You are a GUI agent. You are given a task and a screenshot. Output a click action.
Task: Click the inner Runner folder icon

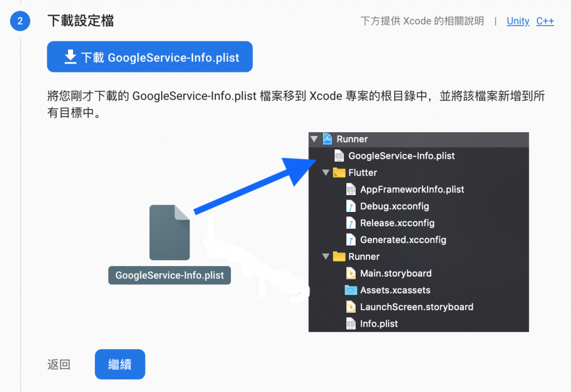339,257
